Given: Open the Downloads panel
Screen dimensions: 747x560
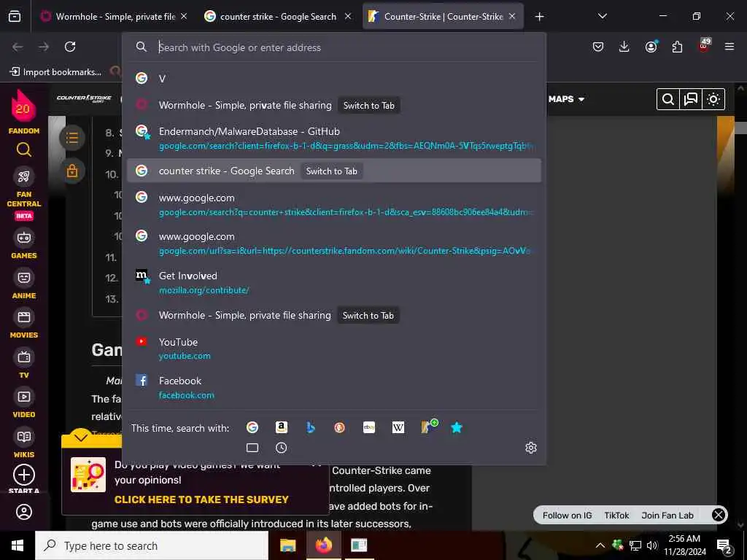Looking at the screenshot, I should tap(624, 47).
